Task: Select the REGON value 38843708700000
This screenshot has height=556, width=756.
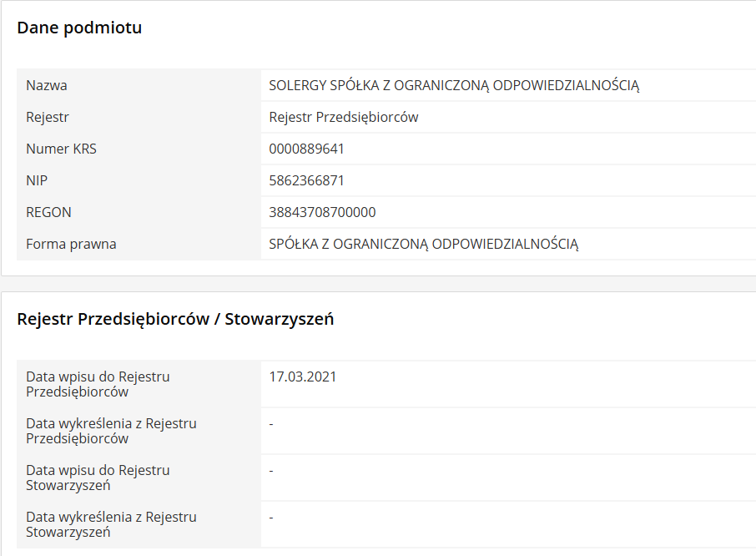Action: point(322,212)
